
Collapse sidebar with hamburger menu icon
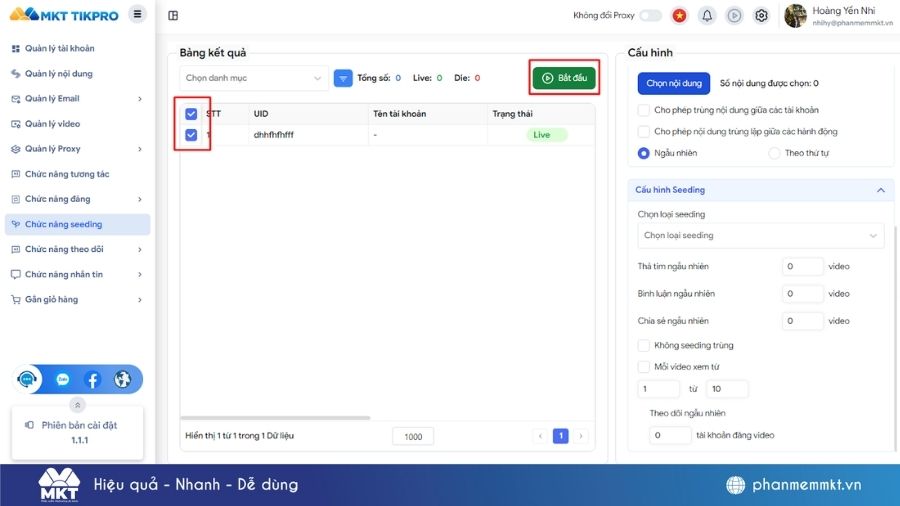tap(137, 14)
